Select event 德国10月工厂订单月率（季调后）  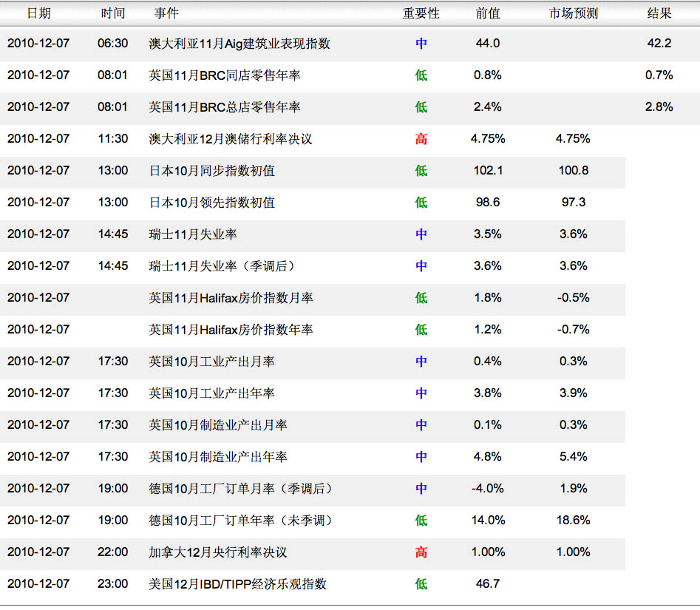pos(241,489)
